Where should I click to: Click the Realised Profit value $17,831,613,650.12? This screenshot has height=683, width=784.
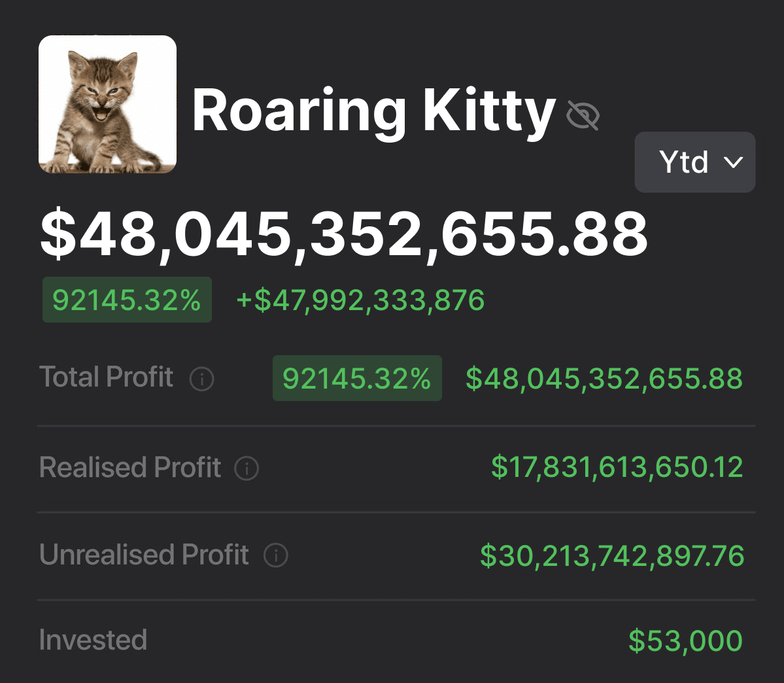point(617,468)
